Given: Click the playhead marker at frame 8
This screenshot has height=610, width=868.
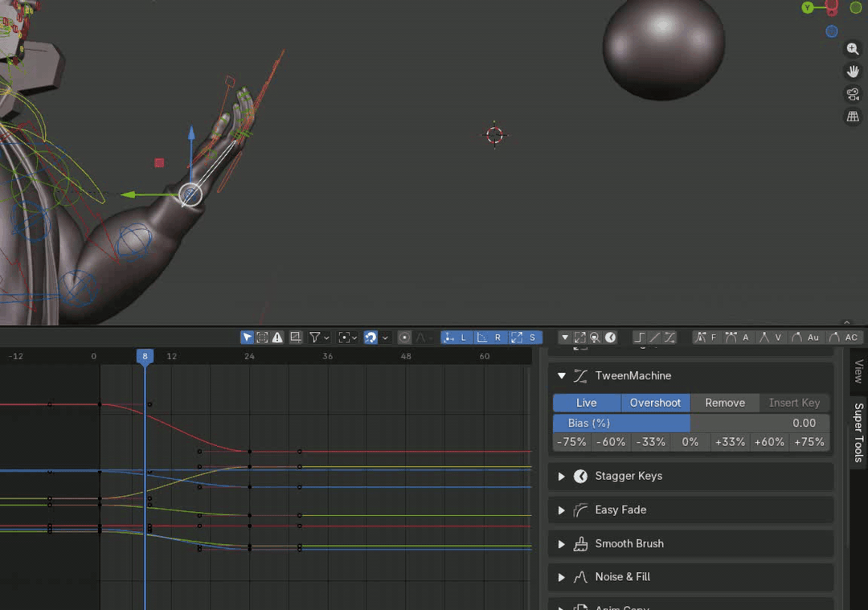Looking at the screenshot, I should pos(145,356).
